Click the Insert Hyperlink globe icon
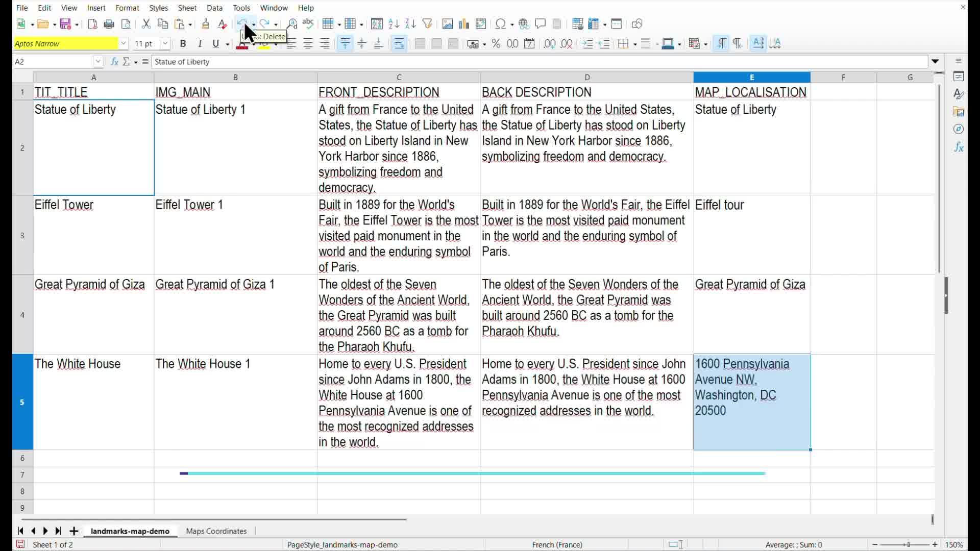 [x=524, y=24]
